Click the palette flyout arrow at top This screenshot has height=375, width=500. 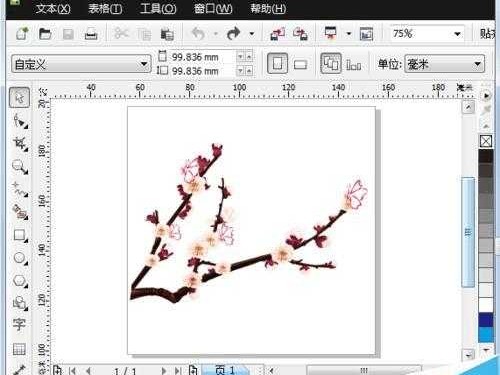pos(486,95)
